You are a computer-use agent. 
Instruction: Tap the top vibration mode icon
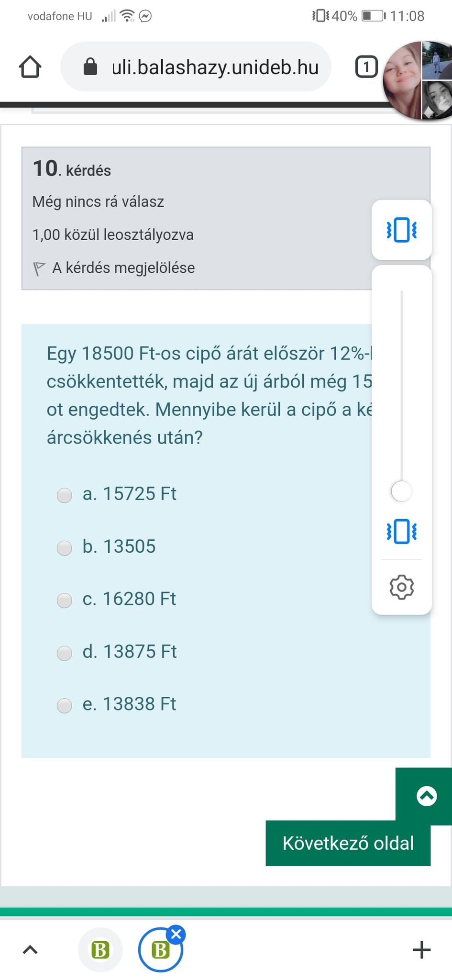[x=402, y=230]
